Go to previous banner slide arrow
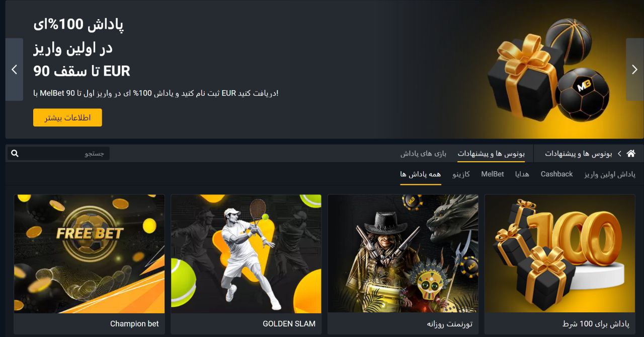This screenshot has width=644, height=337. (14, 70)
